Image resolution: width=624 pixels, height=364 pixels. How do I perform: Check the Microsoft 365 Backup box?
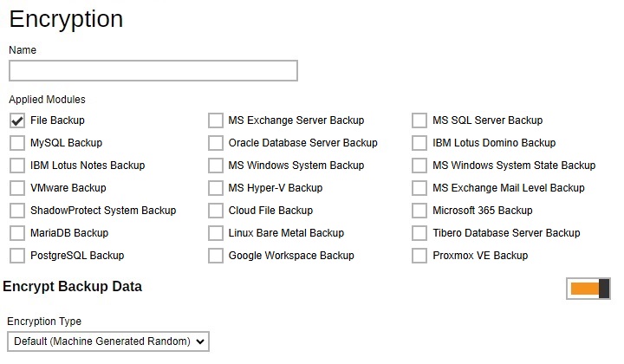click(x=419, y=211)
